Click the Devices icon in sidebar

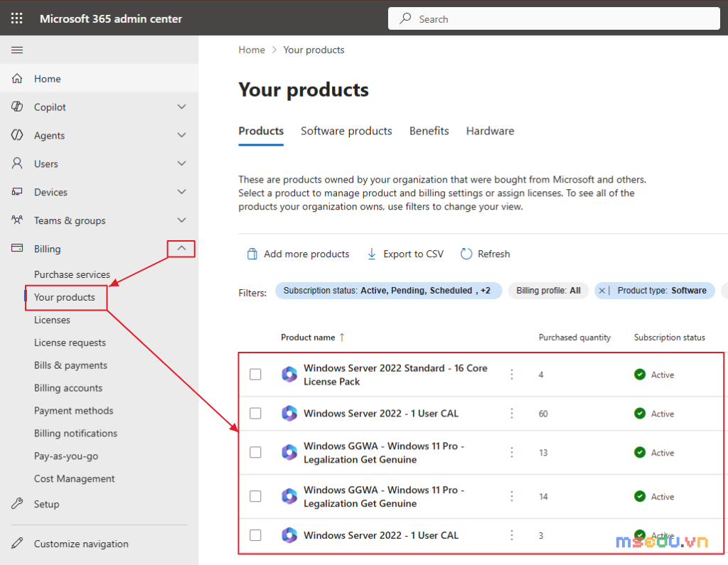point(17,192)
